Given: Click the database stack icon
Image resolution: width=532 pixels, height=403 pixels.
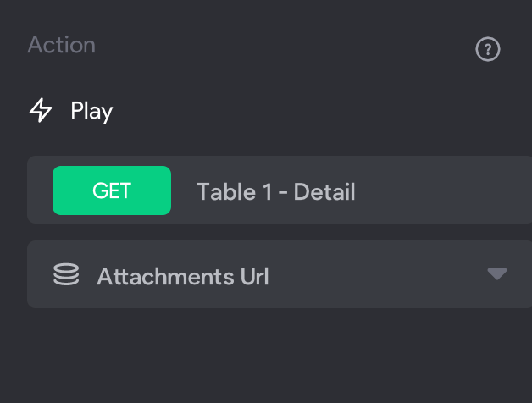Looking at the screenshot, I should pos(66,274).
